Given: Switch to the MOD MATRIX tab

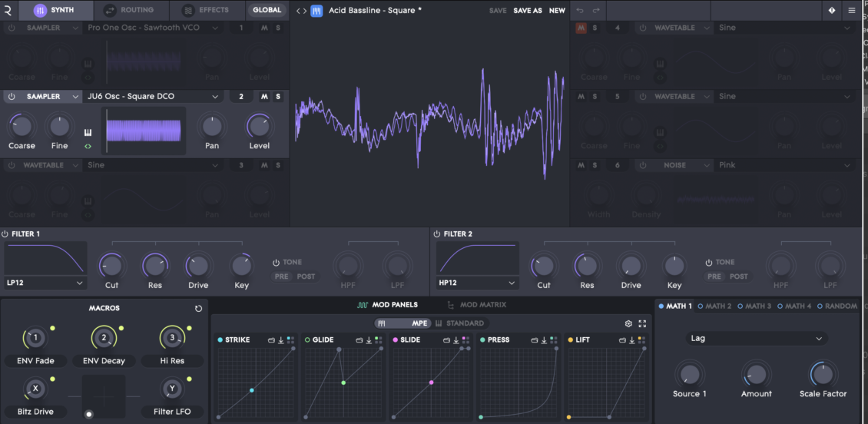Looking at the screenshot, I should click(476, 305).
